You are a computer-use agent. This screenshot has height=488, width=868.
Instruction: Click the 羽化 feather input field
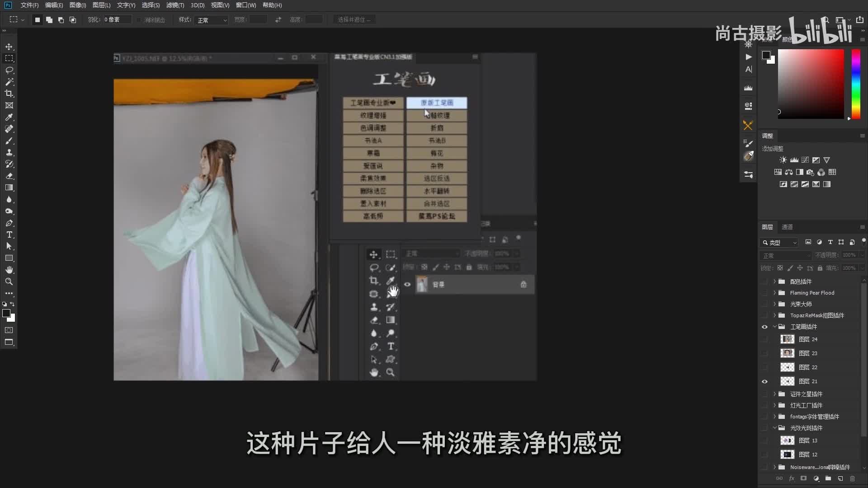coord(117,20)
